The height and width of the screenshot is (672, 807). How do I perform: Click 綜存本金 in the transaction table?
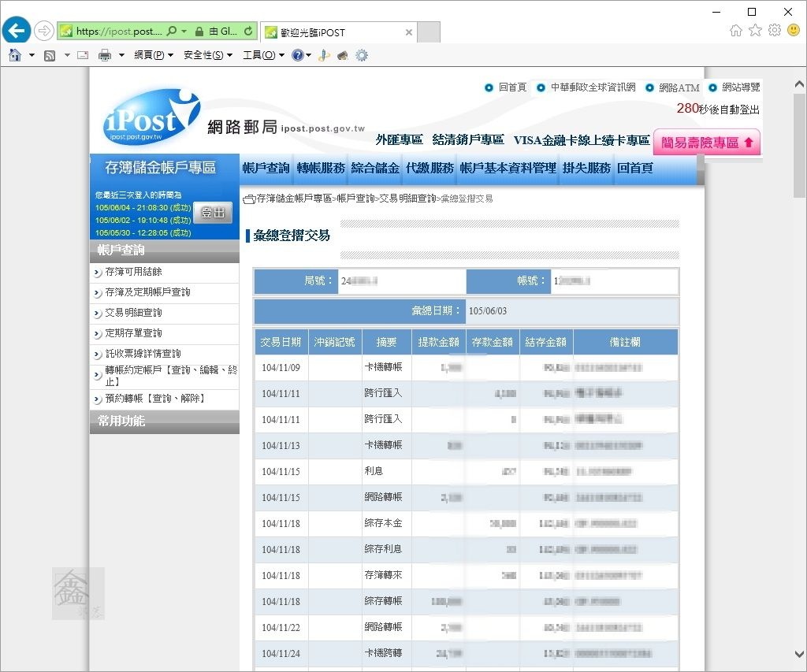pos(384,523)
